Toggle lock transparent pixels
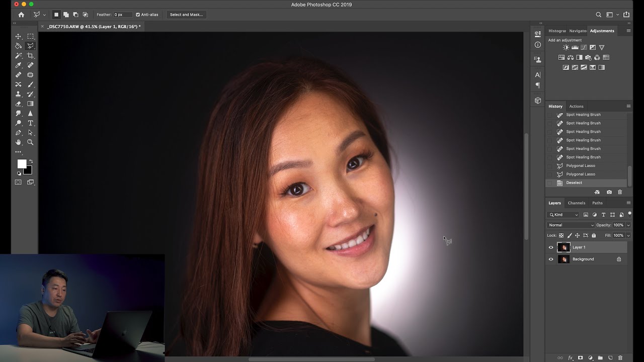 [x=561, y=235]
